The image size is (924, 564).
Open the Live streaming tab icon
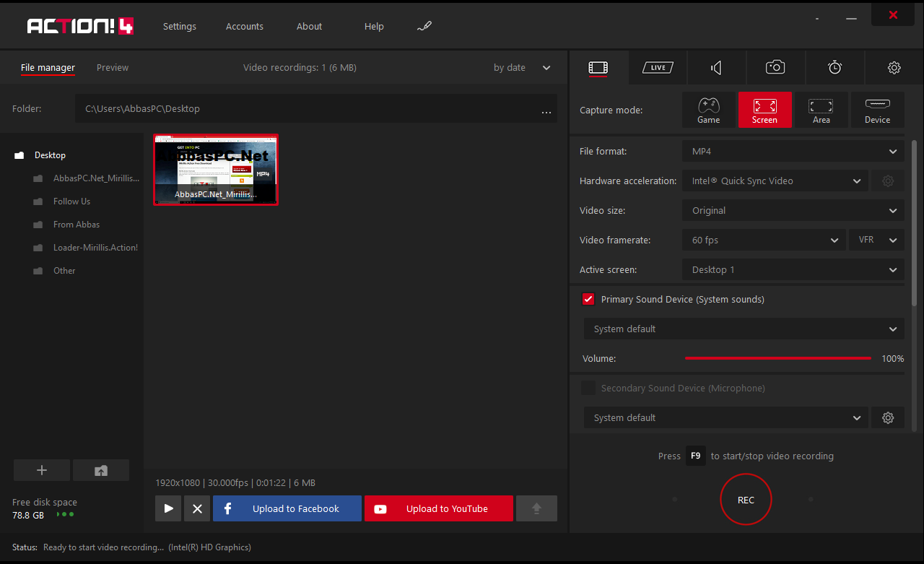[658, 67]
